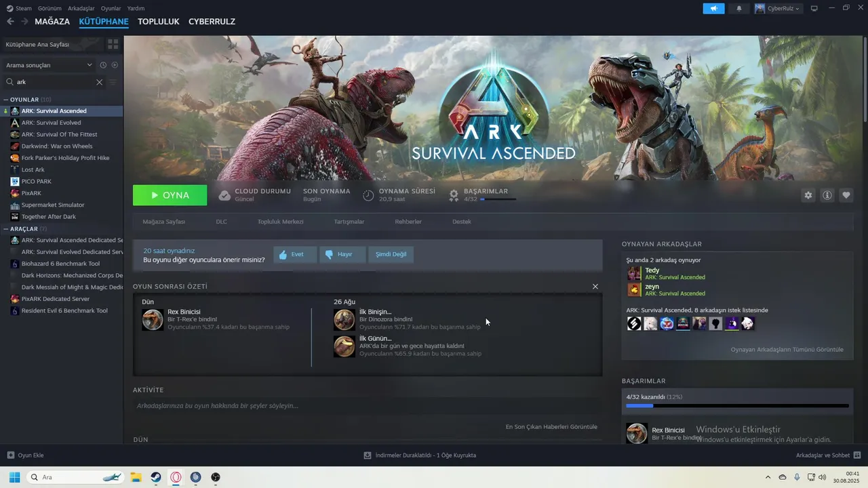Viewport: 868px width, 488px height.
Task: Click the announcements megaphone icon
Action: [x=713, y=8]
